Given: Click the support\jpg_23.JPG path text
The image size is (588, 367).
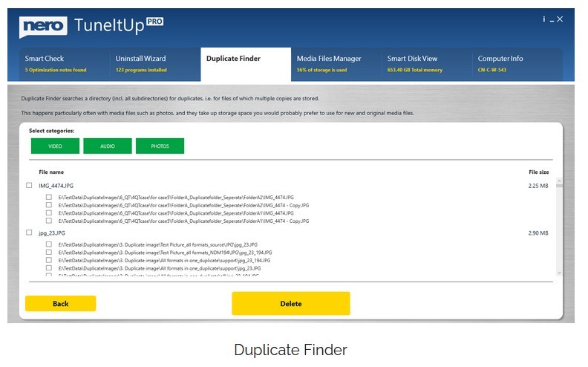Looking at the screenshot, I should click(x=160, y=268).
